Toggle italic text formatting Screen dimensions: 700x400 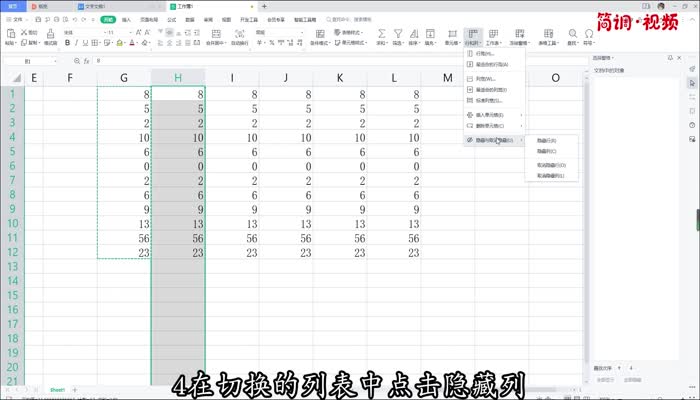(x=76, y=44)
